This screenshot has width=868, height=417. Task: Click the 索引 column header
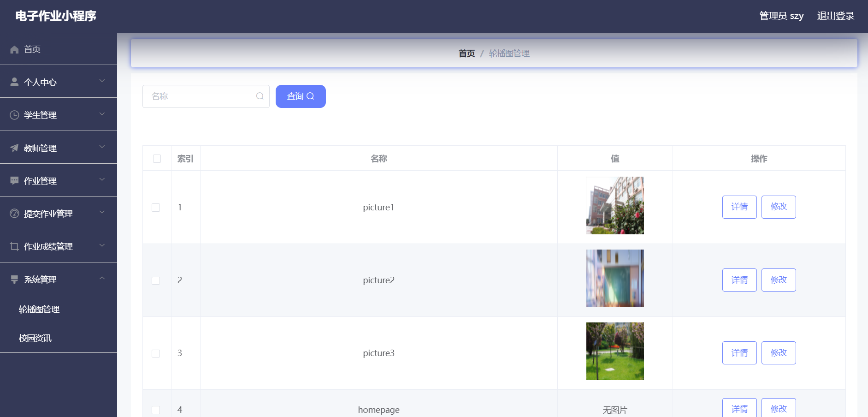(x=185, y=159)
